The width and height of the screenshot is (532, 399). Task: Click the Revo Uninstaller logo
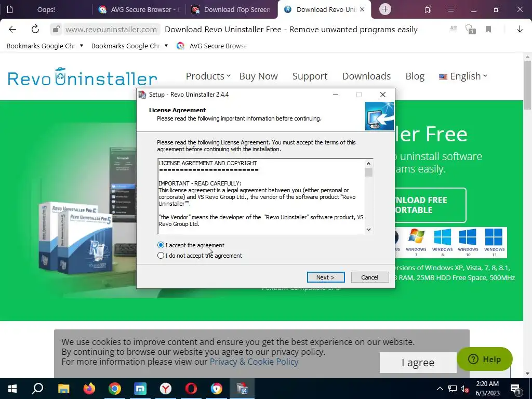click(x=83, y=77)
